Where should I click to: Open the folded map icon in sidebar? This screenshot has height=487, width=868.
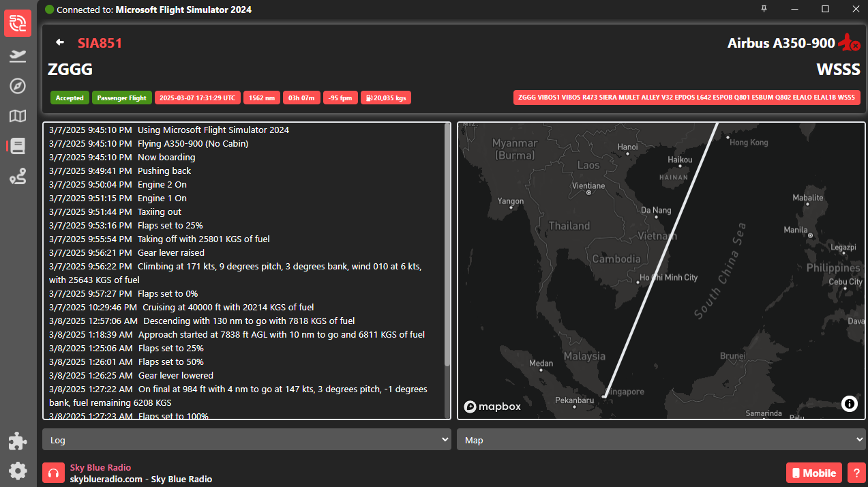(18, 116)
